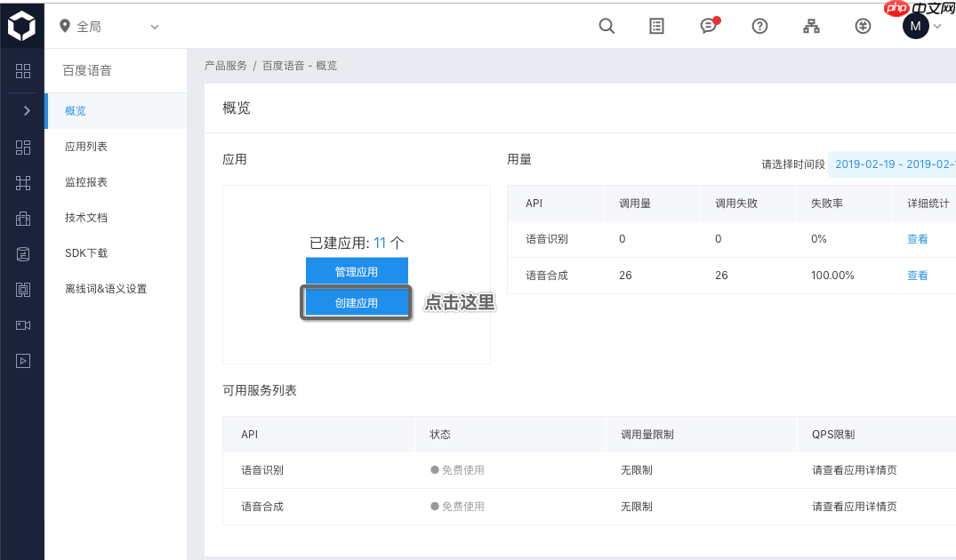Image resolution: width=956 pixels, height=560 pixels.
Task: View 语音合成 detailed statistics via 查看 link
Action: pos(917,276)
